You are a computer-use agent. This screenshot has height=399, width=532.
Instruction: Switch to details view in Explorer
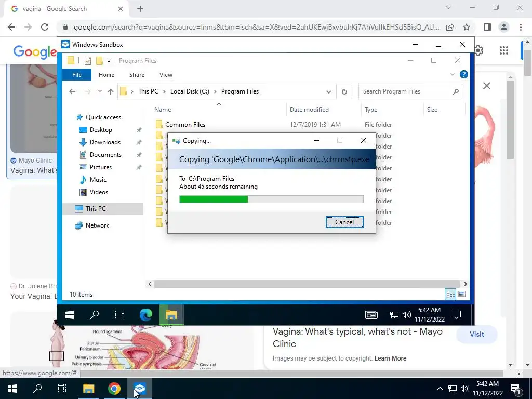pyautogui.click(x=450, y=294)
